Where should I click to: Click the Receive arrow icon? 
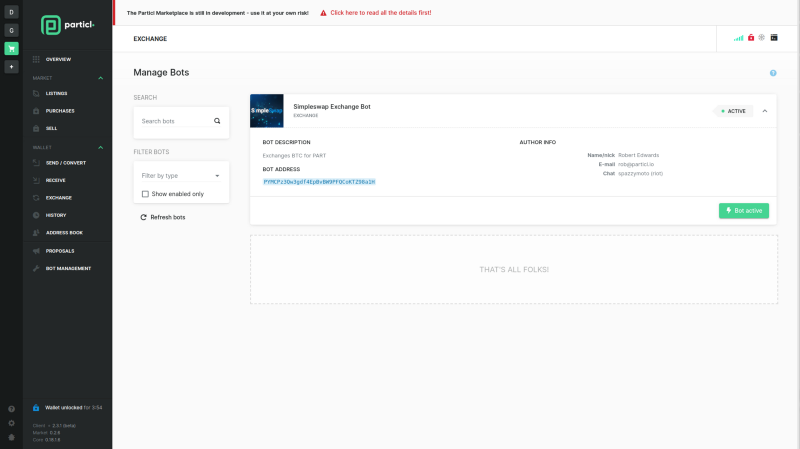click(x=36, y=180)
